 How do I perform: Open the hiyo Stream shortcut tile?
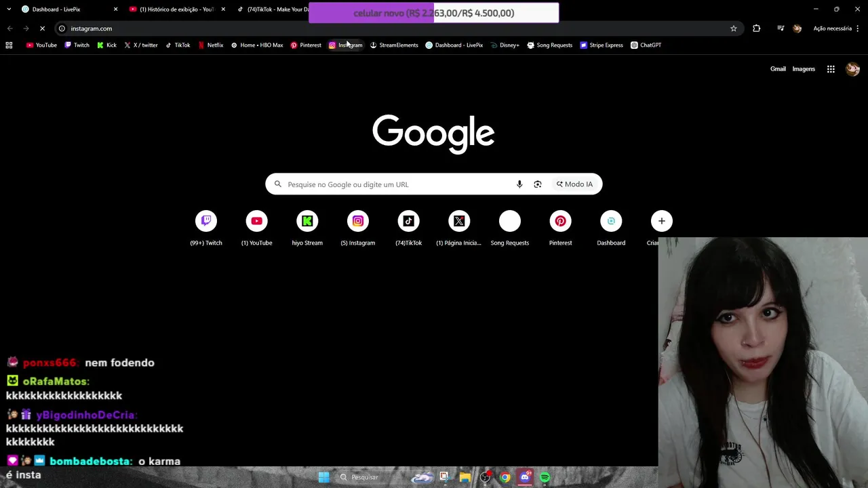pos(307,228)
